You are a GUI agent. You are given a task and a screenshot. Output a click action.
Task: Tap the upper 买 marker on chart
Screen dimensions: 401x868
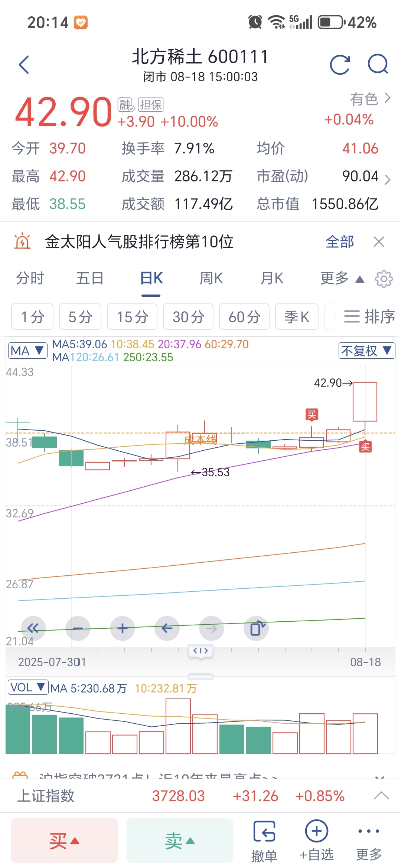(312, 414)
